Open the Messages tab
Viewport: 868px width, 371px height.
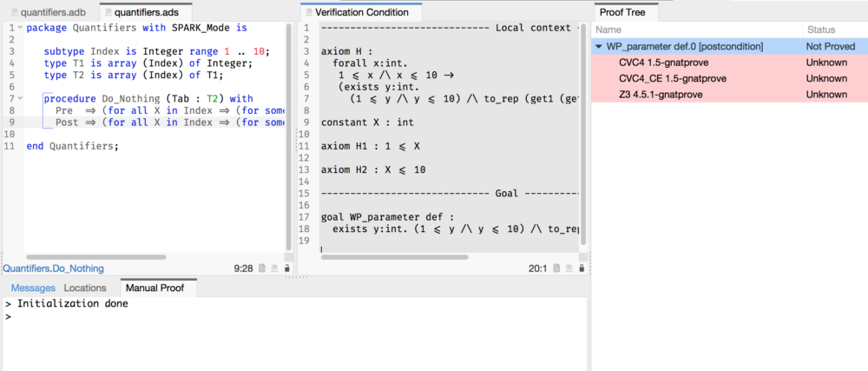(x=32, y=288)
